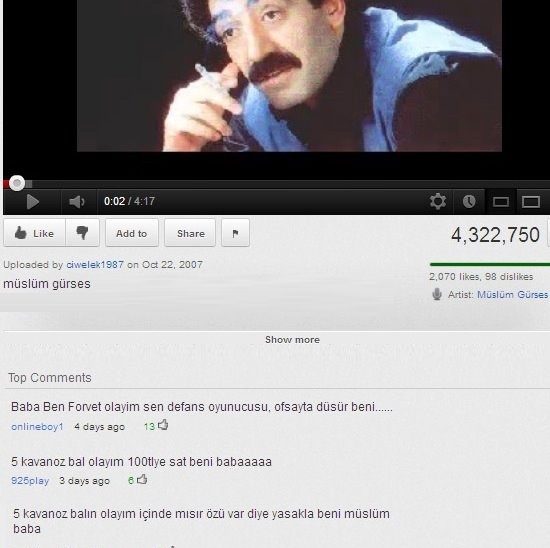Thumbs up onlineboy1's comment
The height and width of the screenshot is (548, 550).
[x=163, y=425]
